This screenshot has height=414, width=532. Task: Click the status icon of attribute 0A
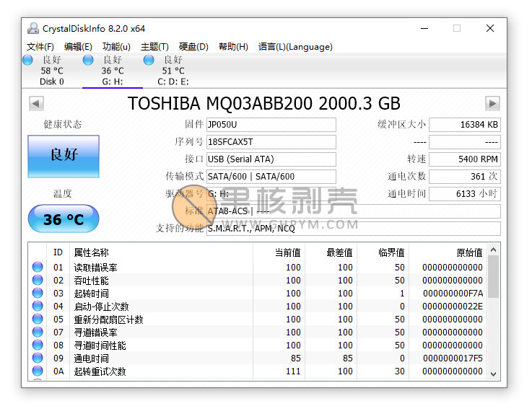pyautogui.click(x=38, y=371)
